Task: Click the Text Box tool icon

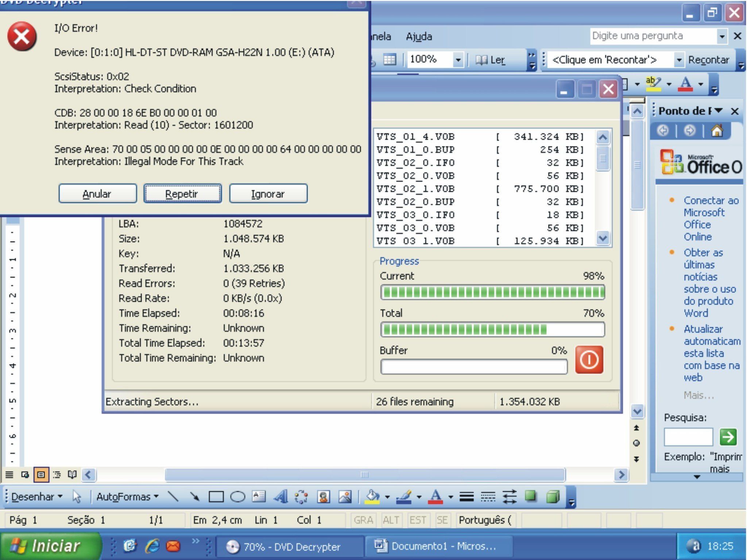Action: pos(259,497)
